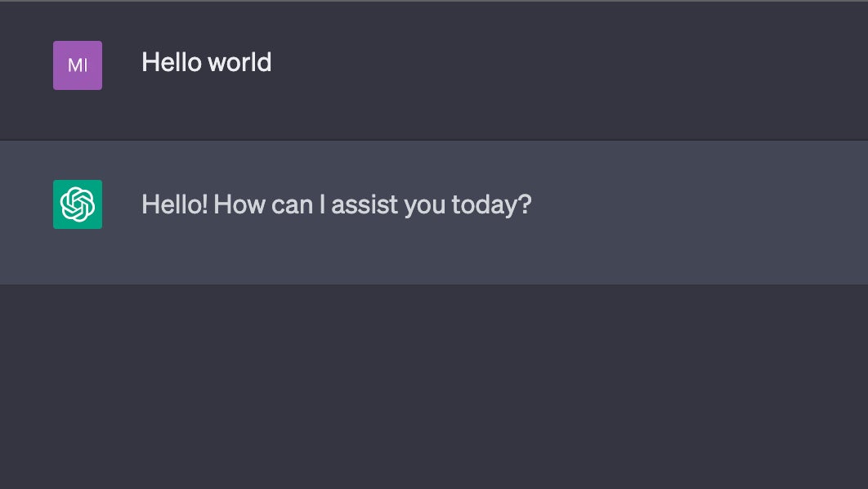
Task: Click blank dark area below the conversation
Action: point(434,388)
